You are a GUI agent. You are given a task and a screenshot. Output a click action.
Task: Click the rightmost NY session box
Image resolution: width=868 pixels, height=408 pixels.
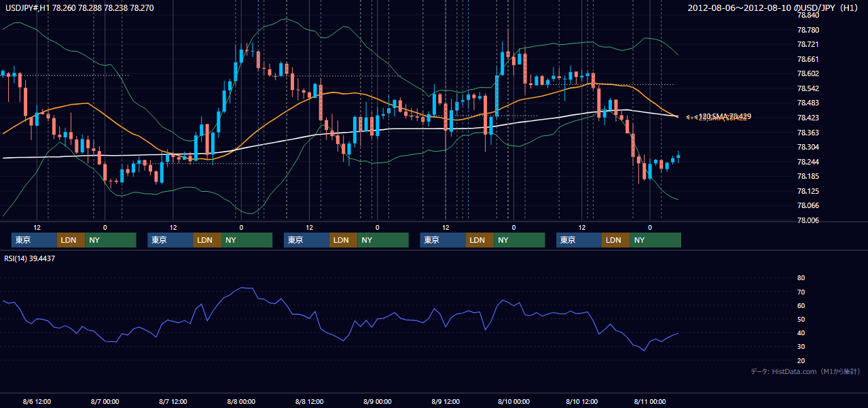tap(655, 240)
